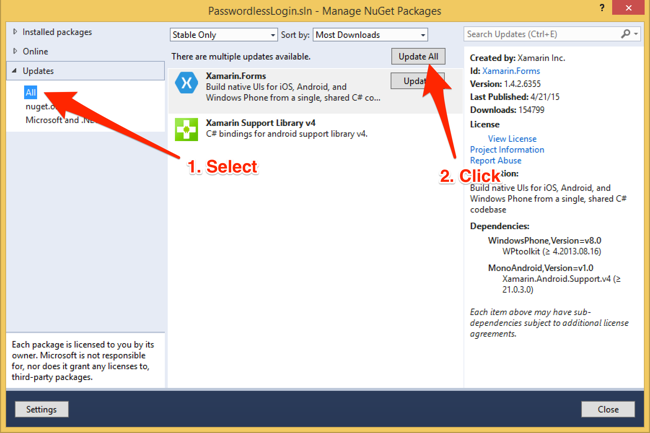Click the Update All button
This screenshot has width=650, height=433.
[x=417, y=56]
